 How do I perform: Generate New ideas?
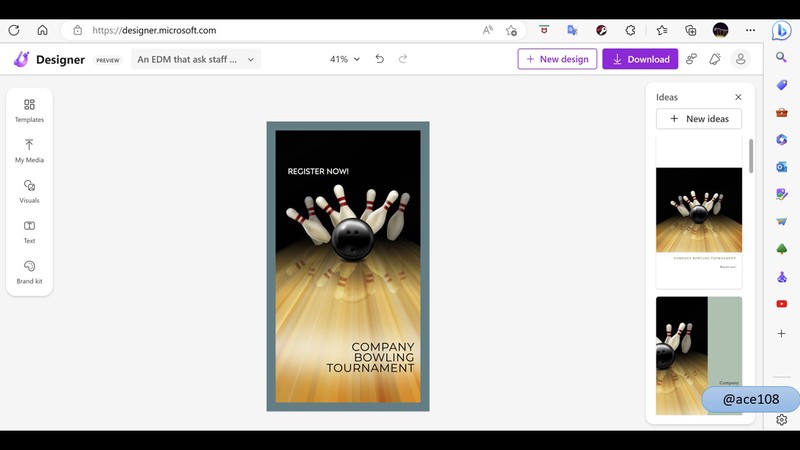(x=699, y=118)
